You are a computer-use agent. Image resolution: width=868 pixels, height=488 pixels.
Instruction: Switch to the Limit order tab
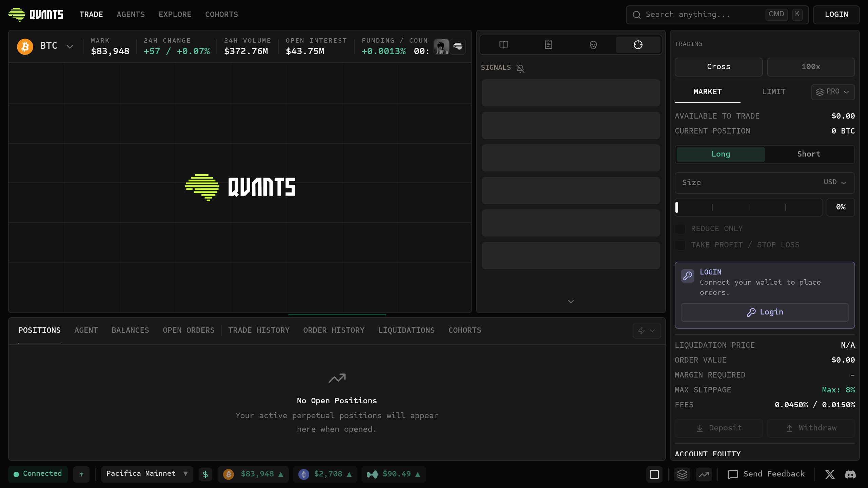coord(774,92)
